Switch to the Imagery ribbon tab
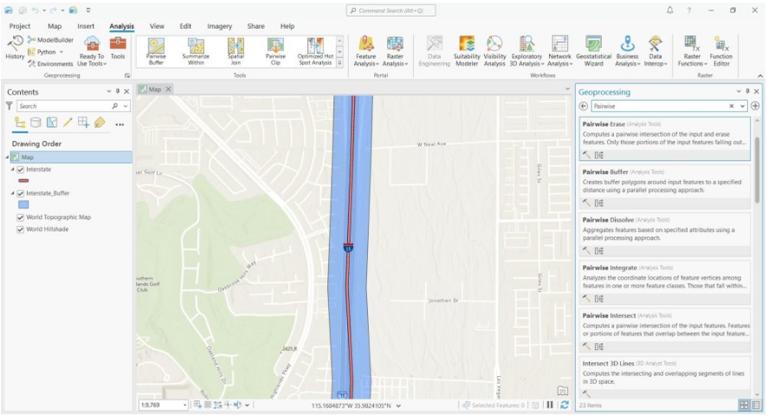Viewport: 768px width, 416px height. [x=219, y=26]
